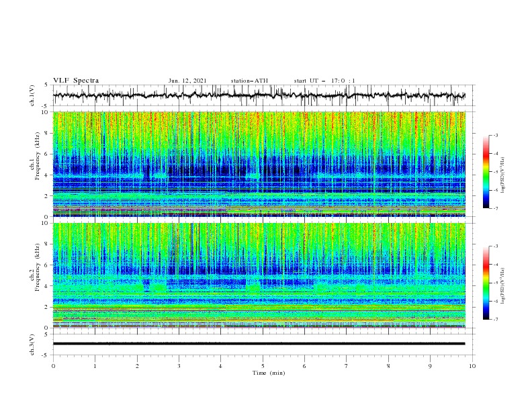Click time axis tick label '0'

click(53, 366)
